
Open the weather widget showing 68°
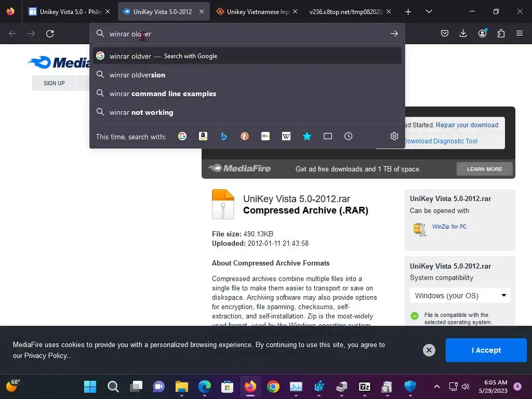[13, 385]
